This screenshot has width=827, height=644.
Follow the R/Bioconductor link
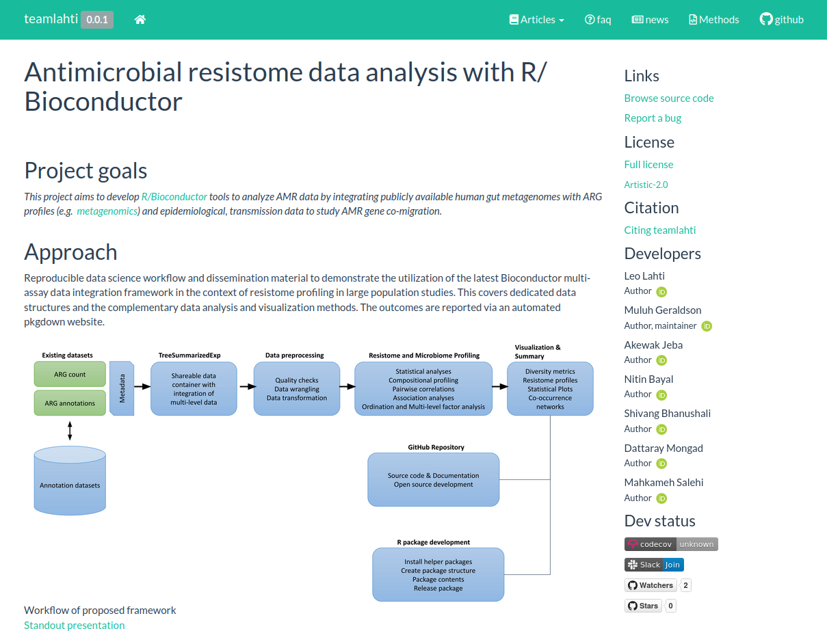click(x=174, y=197)
